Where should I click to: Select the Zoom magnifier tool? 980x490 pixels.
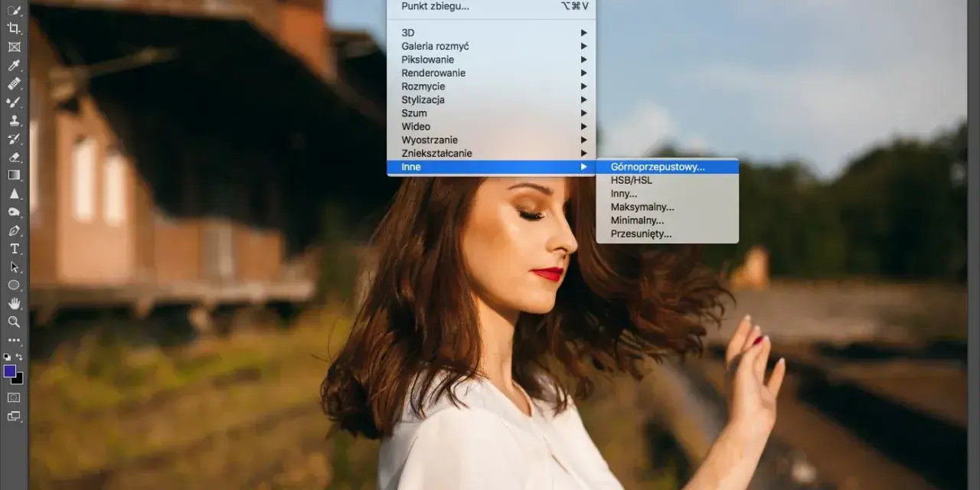pos(14,322)
